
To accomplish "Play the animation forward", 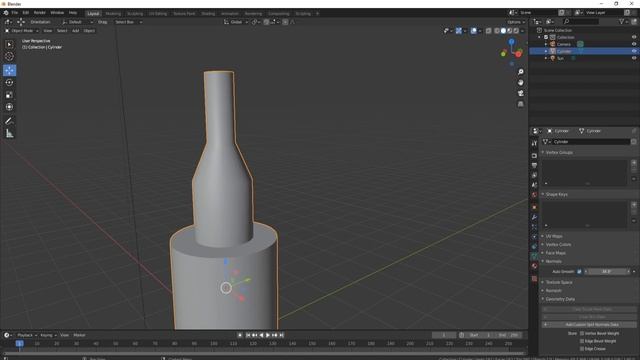I will (268, 335).
